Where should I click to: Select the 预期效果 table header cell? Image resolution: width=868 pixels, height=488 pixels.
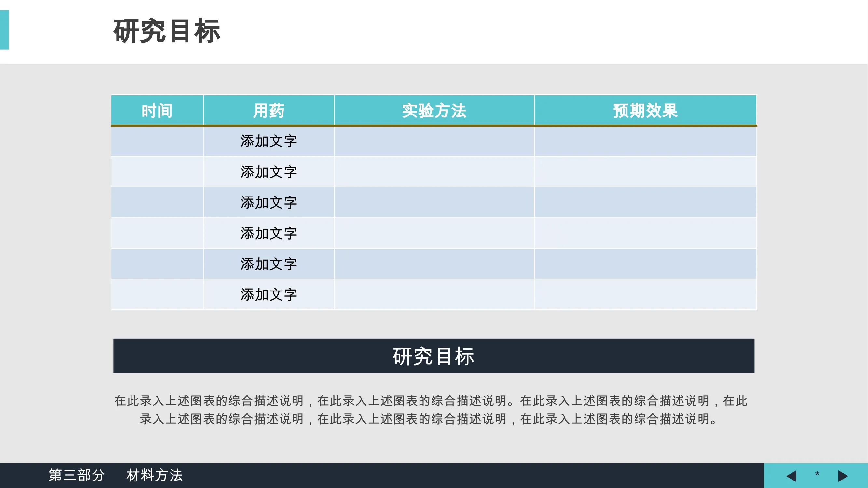pos(645,111)
